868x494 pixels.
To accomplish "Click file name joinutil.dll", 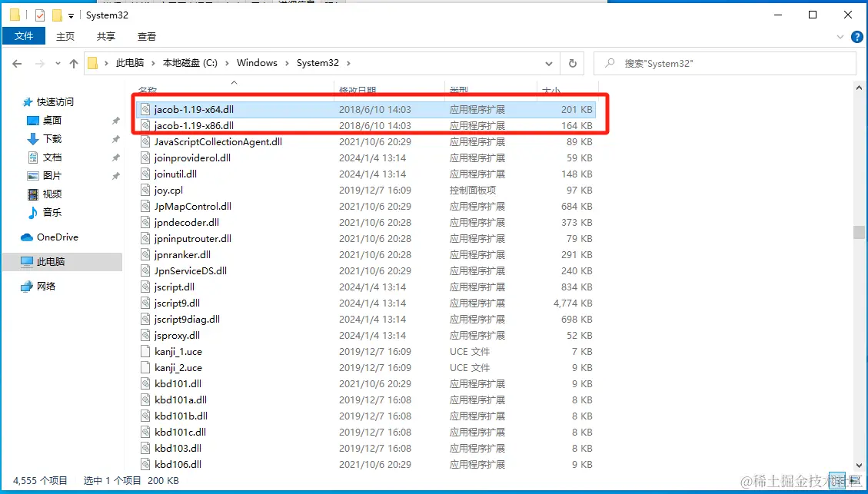I will click(175, 174).
